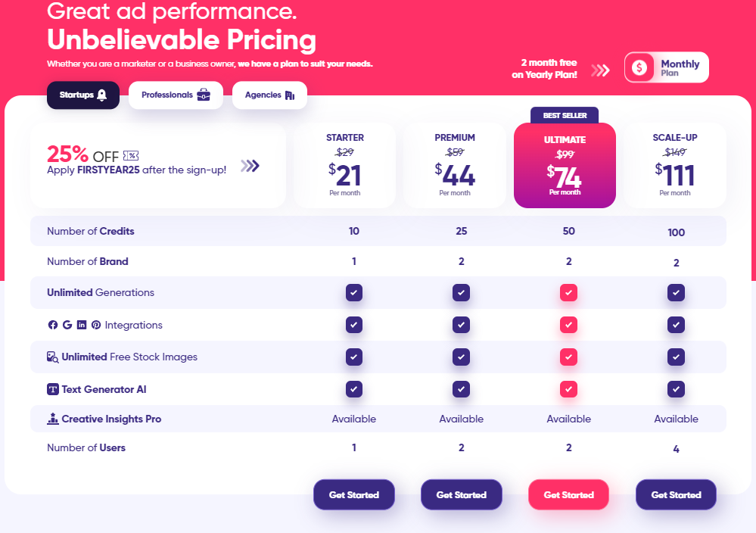Click the Google integration icon
Viewport: 756px width, 533px height.
(x=67, y=325)
